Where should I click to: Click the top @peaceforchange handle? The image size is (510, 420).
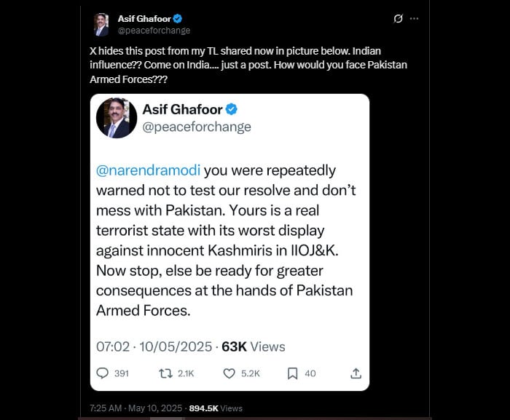point(154,31)
